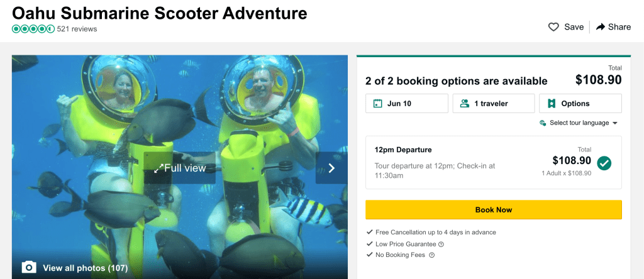Click the Share arrow icon
The width and height of the screenshot is (644, 279).
601,27
